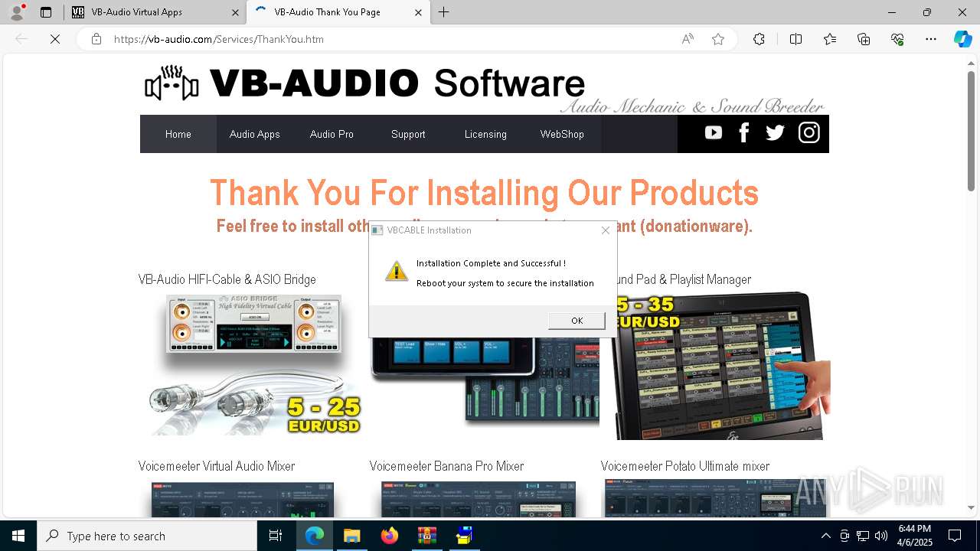Open Voicemeeter Virtual Audio Mixer link
The image size is (980, 551).
(217, 466)
